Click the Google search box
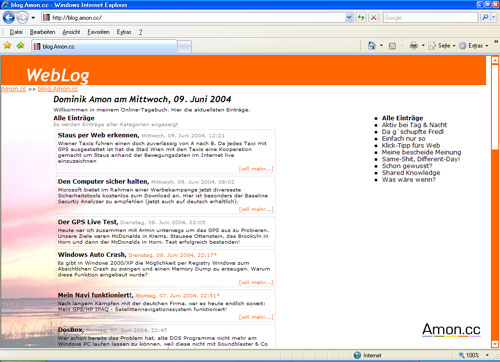 430,18
